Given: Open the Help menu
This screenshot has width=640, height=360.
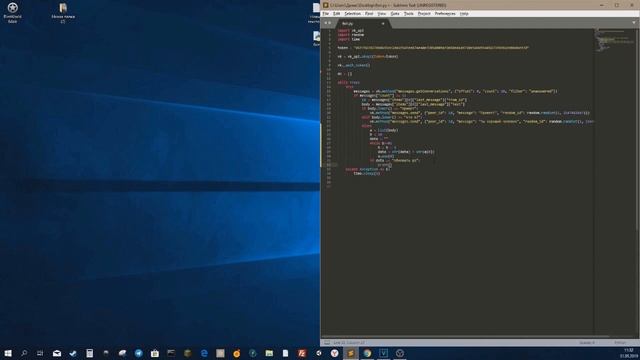Looking at the screenshot, I should click(464, 13).
